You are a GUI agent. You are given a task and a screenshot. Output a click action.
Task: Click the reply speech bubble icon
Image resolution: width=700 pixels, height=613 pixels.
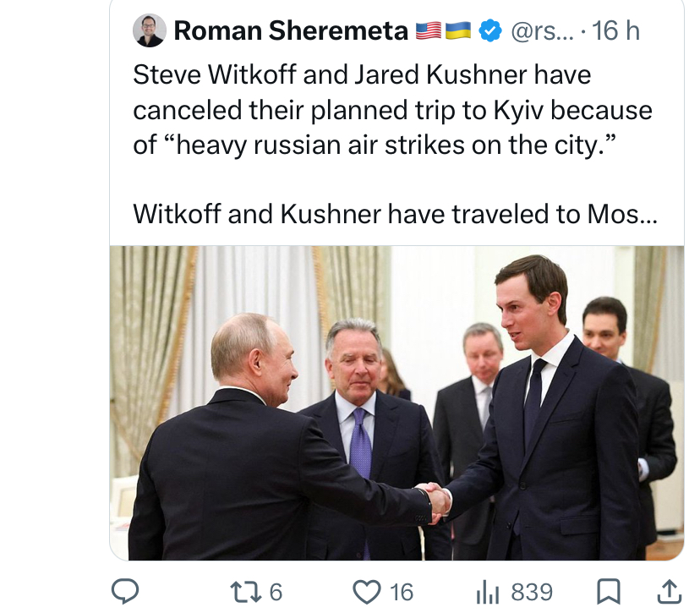pyautogui.click(x=125, y=592)
